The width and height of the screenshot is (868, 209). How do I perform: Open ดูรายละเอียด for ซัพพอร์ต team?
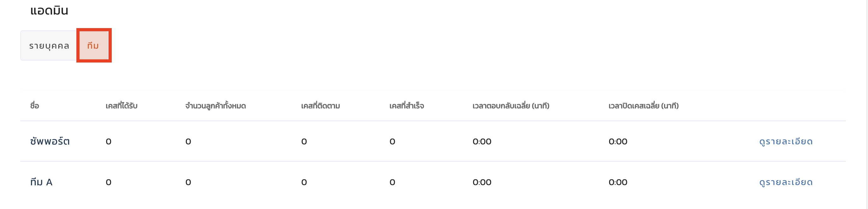pyautogui.click(x=785, y=141)
